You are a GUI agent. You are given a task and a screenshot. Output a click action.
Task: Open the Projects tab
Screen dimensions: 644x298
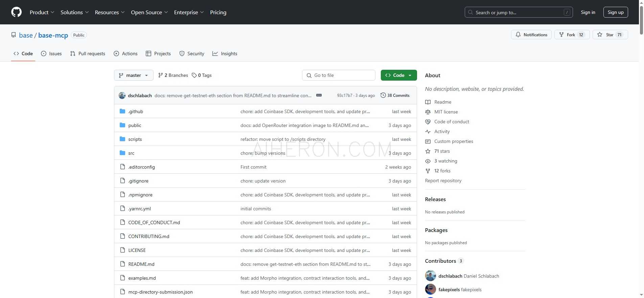click(x=158, y=54)
